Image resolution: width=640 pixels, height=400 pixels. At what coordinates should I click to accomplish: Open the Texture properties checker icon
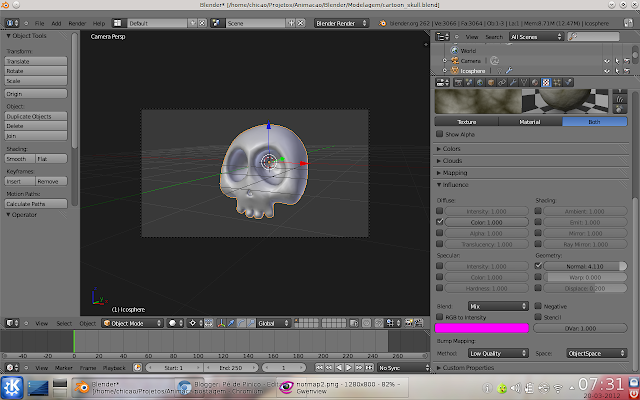(x=546, y=82)
